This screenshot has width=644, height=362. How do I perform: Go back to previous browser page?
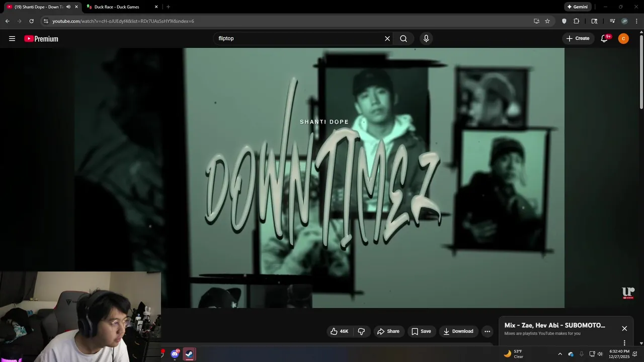tap(7, 21)
